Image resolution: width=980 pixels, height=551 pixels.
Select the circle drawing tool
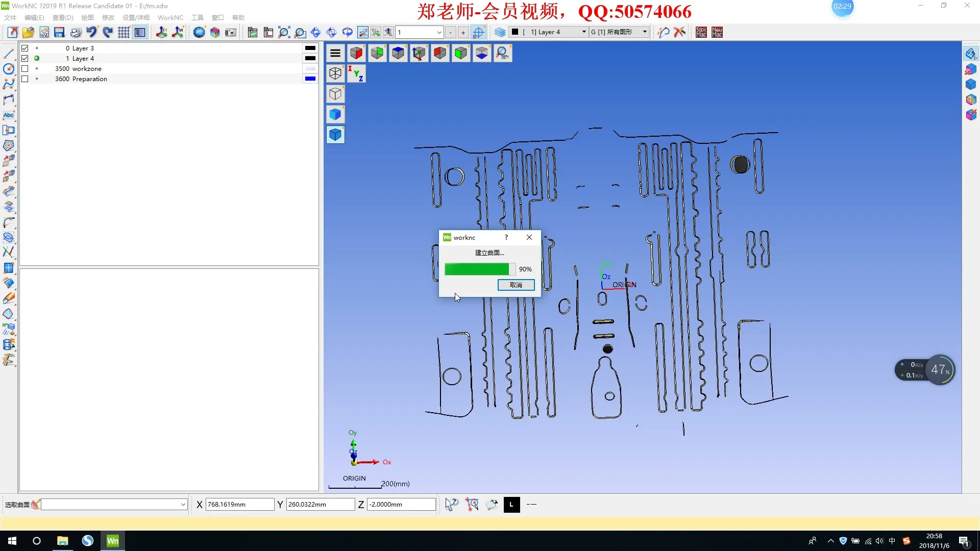point(9,69)
